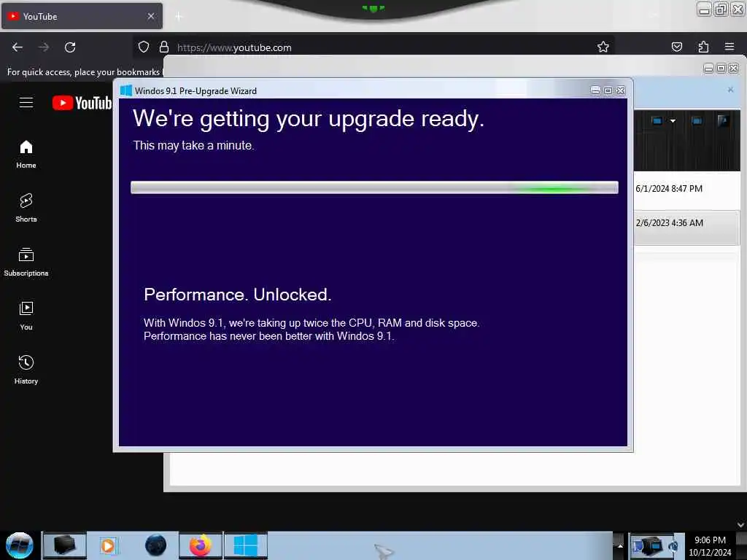Screen dimensions: 747x560
Task: Click the YouTube logo
Action: pyautogui.click(x=82, y=103)
